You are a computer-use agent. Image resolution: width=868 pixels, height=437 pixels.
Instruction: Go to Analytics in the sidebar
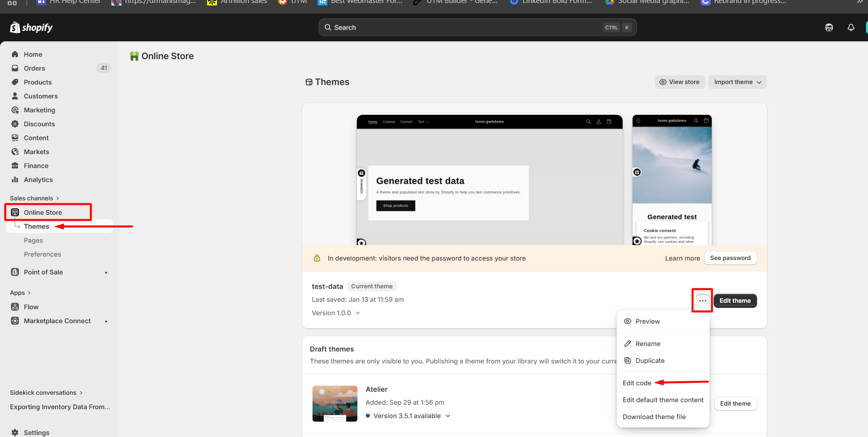(x=38, y=180)
